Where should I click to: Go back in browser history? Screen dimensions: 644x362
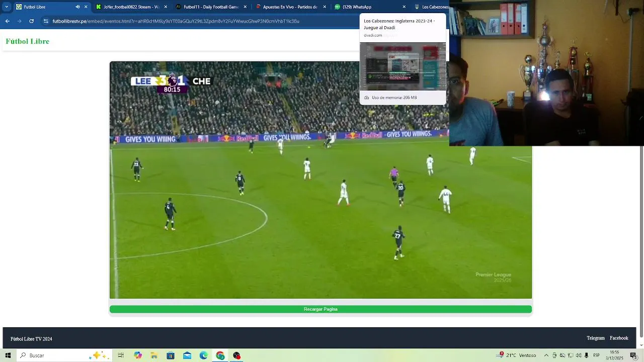click(x=7, y=21)
